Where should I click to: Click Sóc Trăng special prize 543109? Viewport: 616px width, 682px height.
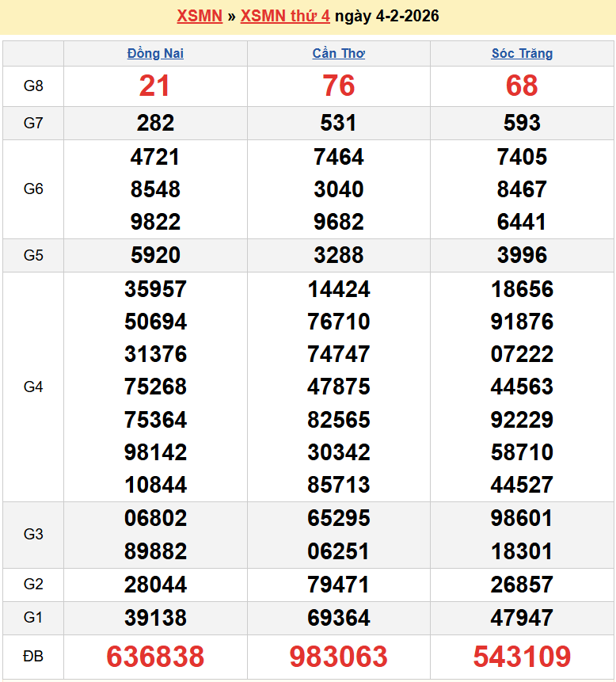(522, 657)
